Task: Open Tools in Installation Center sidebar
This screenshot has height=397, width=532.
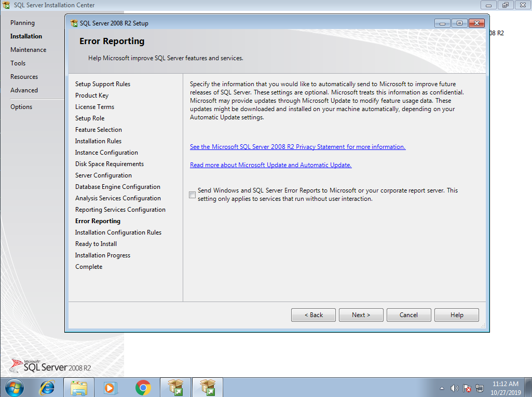Action: (18, 63)
